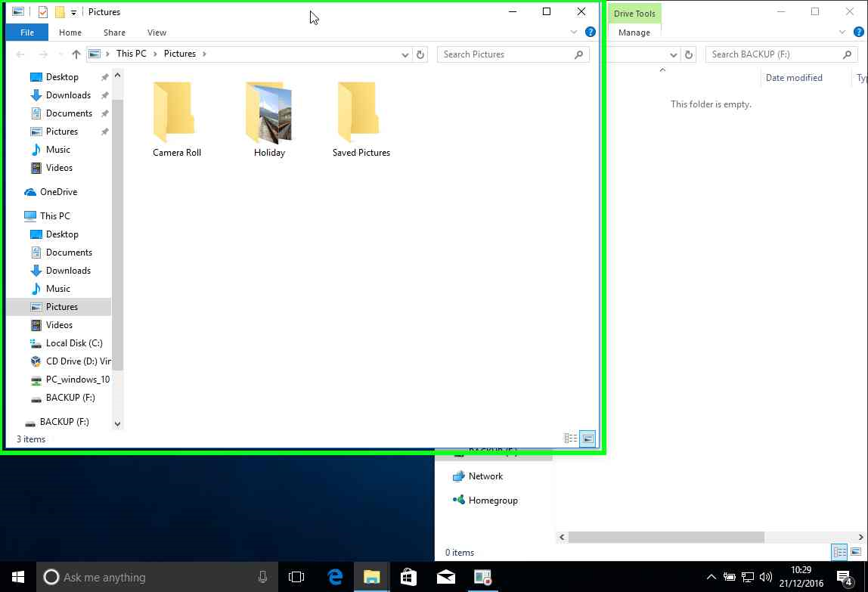The image size is (868, 592).
Task: Open Help in the Pictures window
Action: click(x=590, y=32)
